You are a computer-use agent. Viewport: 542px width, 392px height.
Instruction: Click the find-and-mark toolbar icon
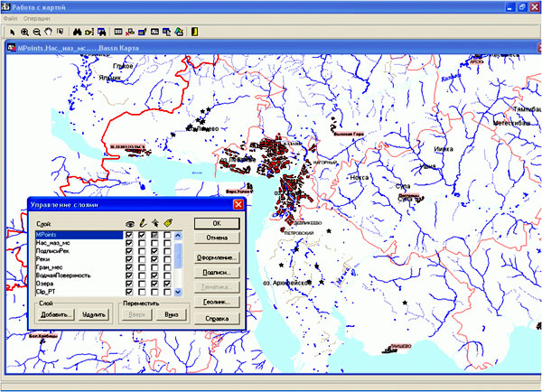pos(89,32)
